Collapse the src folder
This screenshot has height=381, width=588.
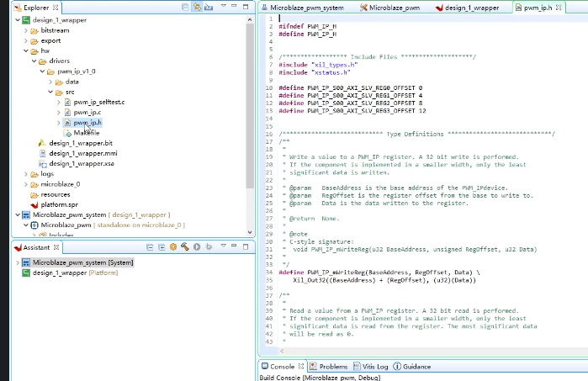coord(50,92)
